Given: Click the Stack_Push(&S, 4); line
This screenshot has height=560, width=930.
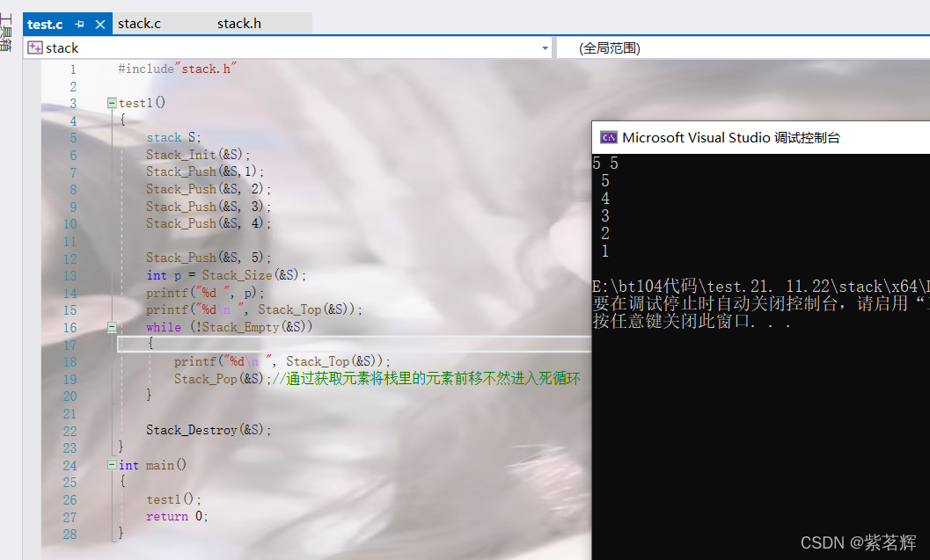Looking at the screenshot, I should pos(209,223).
